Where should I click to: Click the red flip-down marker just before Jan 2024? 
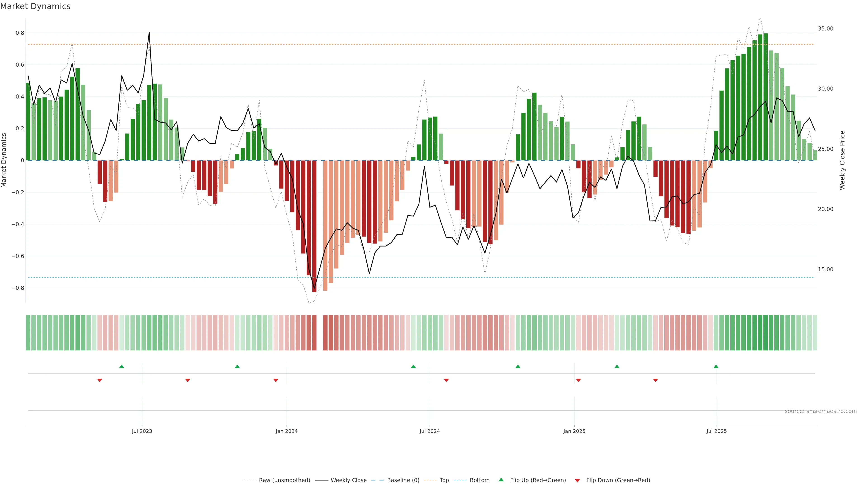click(276, 380)
